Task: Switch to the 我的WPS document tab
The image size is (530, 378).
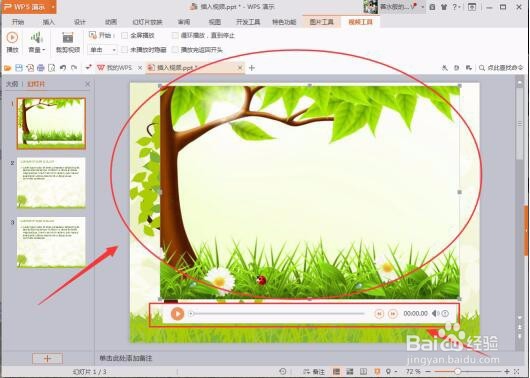Action: coord(115,68)
